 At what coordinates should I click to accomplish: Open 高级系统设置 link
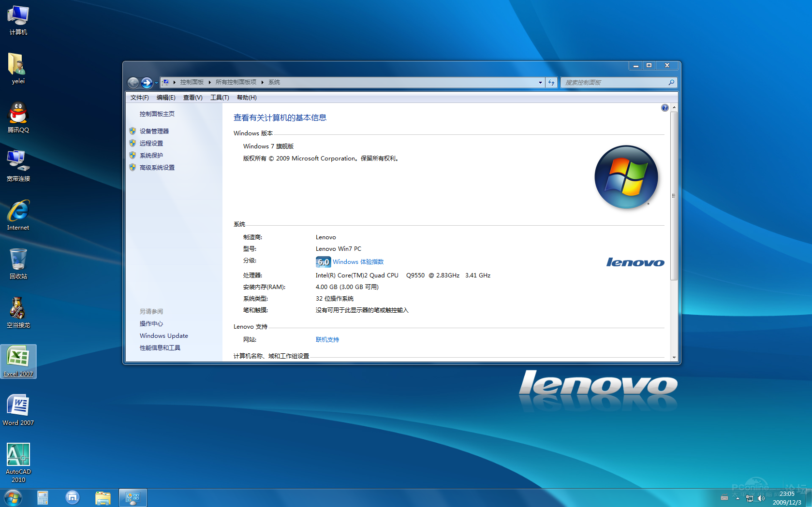pyautogui.click(x=157, y=168)
